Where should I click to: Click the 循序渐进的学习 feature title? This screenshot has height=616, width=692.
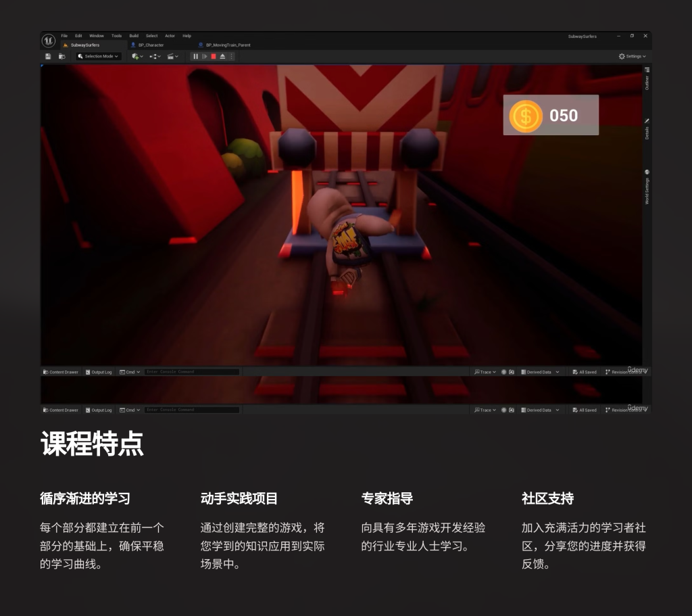click(x=85, y=498)
